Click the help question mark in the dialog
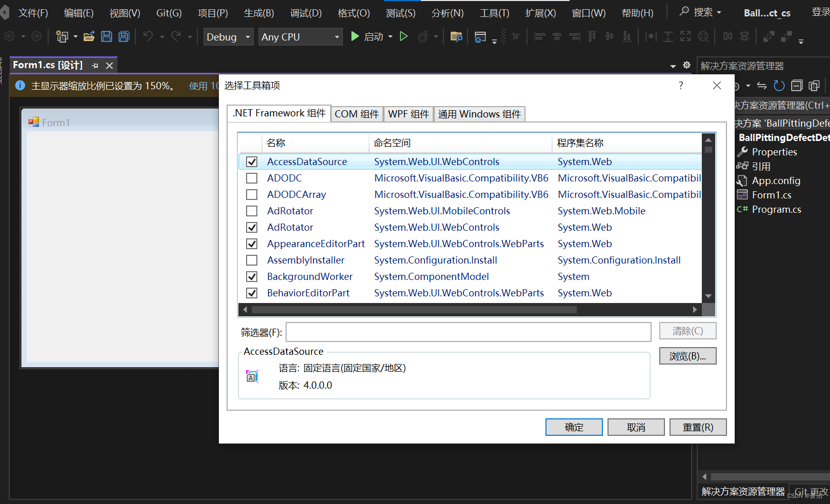The height and width of the screenshot is (504, 830). 681,85
